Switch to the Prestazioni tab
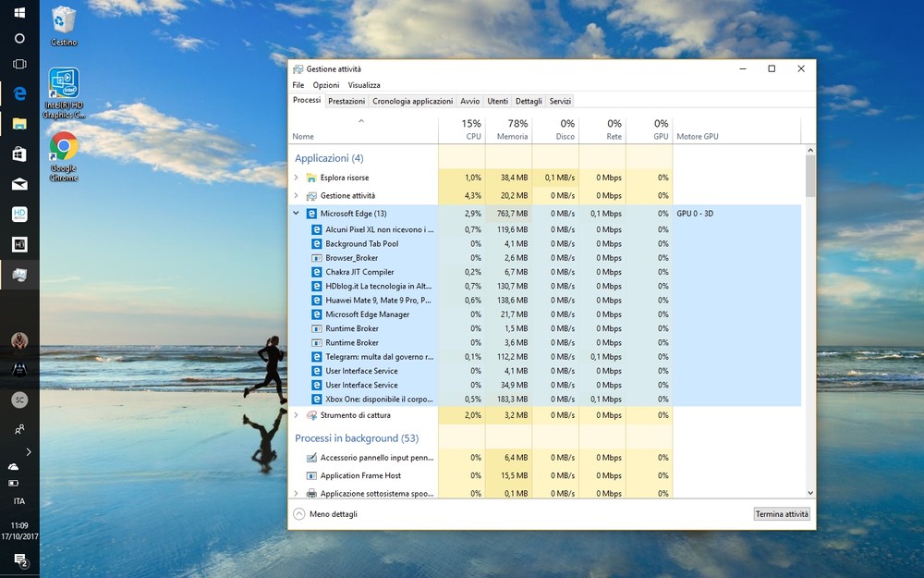 [x=346, y=101]
